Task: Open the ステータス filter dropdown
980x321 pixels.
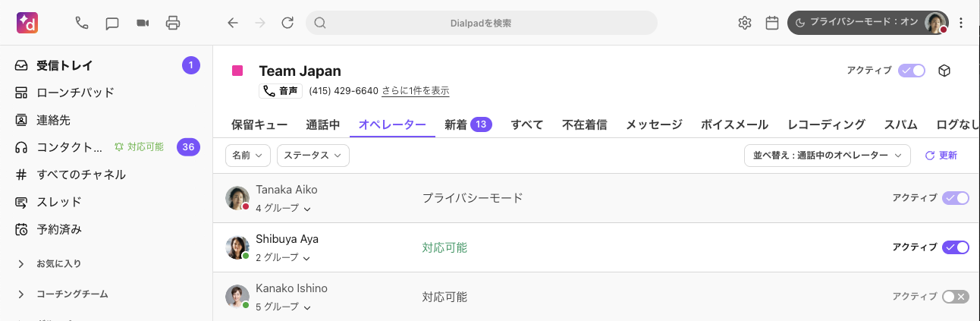Action: tap(313, 156)
